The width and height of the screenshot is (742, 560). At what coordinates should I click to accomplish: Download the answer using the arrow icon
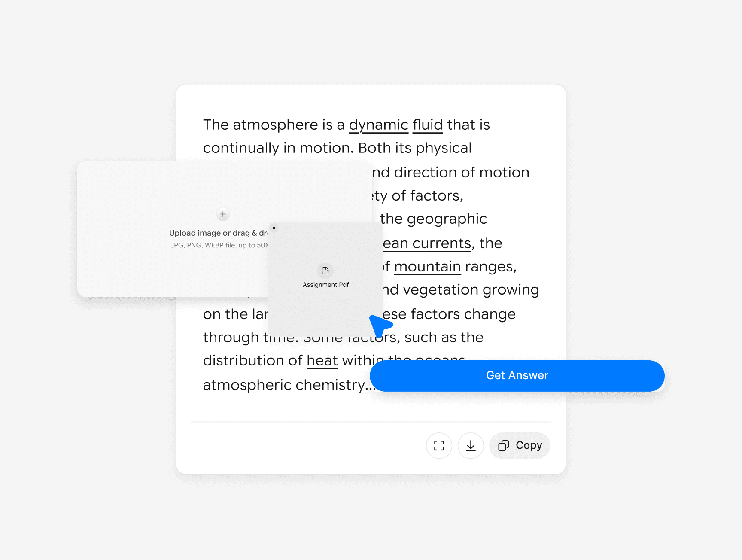pos(471,446)
